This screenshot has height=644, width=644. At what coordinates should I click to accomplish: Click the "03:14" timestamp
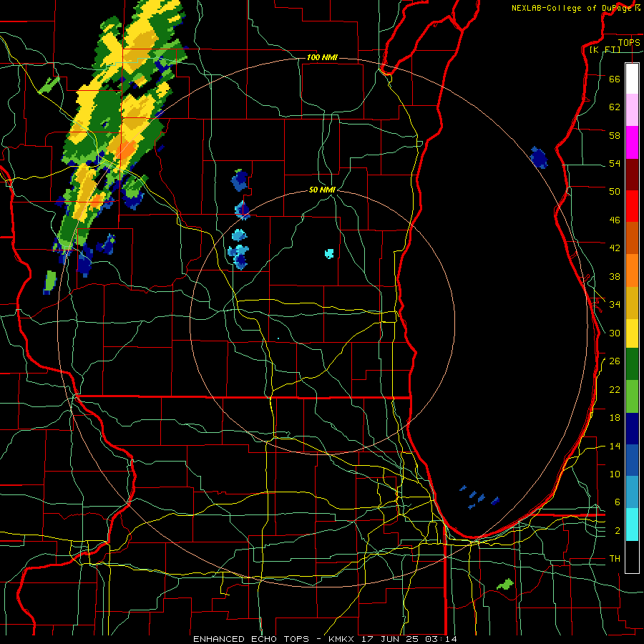click(441, 639)
